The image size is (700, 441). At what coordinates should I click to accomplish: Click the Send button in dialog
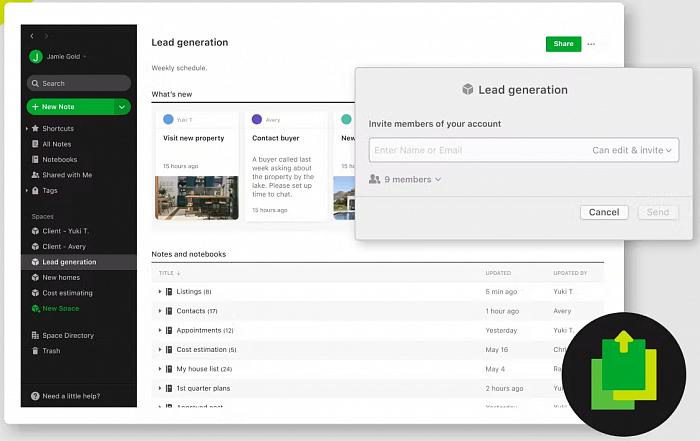pyautogui.click(x=658, y=212)
